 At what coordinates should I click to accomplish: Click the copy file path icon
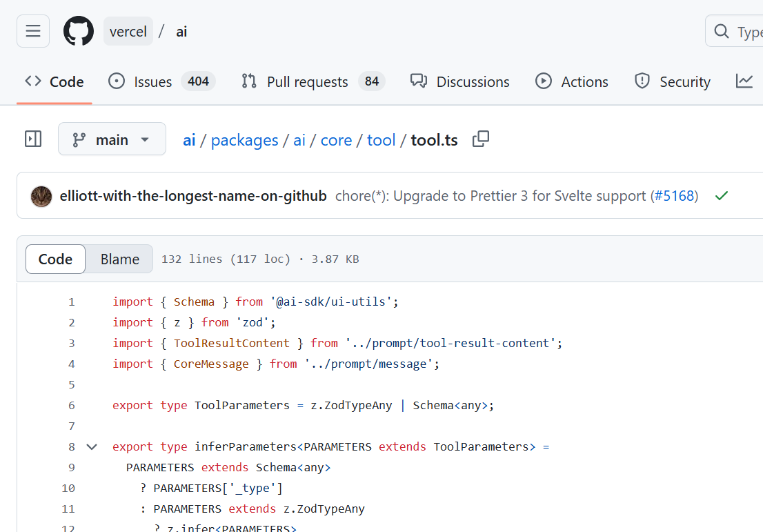point(481,139)
